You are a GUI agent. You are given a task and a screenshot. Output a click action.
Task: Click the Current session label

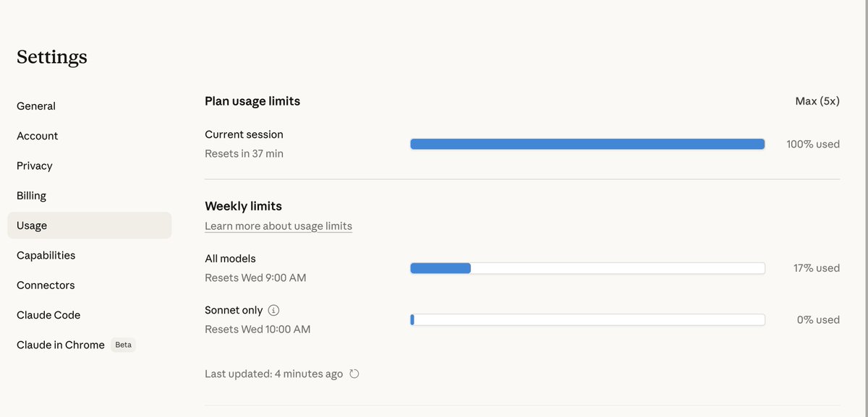point(244,134)
